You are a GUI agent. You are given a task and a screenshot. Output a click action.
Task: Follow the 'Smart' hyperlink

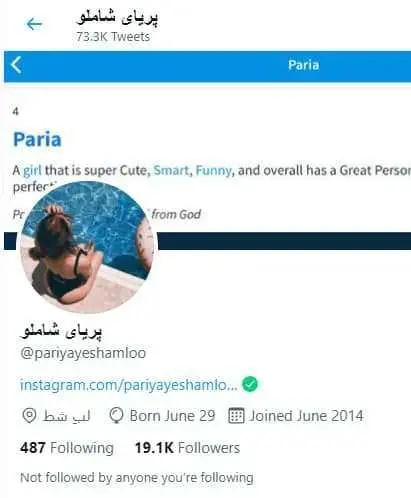pyautogui.click(x=171, y=170)
